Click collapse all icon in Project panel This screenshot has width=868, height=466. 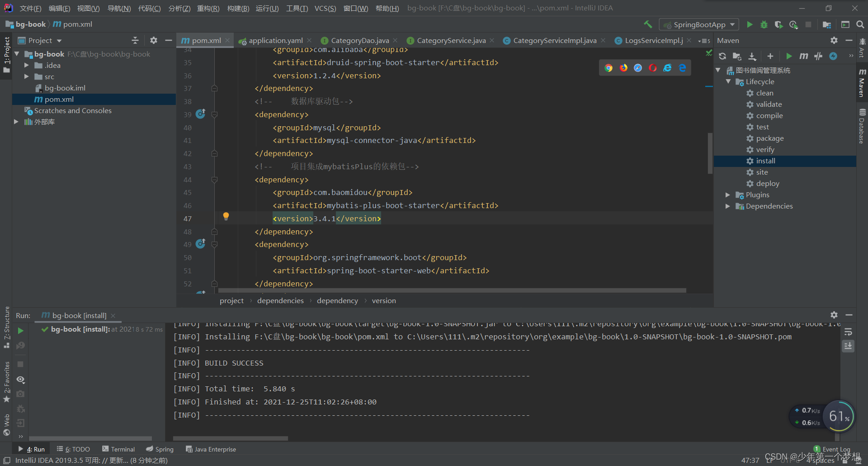135,40
